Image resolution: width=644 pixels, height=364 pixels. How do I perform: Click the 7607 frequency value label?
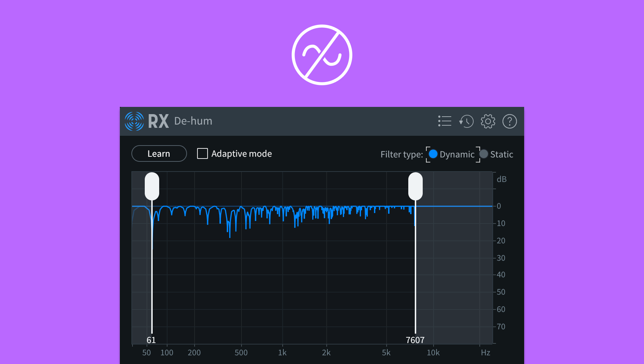(x=415, y=340)
